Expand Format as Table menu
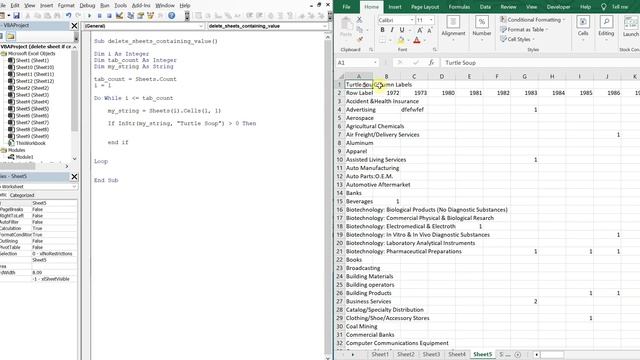640x360 pixels. click(x=524, y=29)
